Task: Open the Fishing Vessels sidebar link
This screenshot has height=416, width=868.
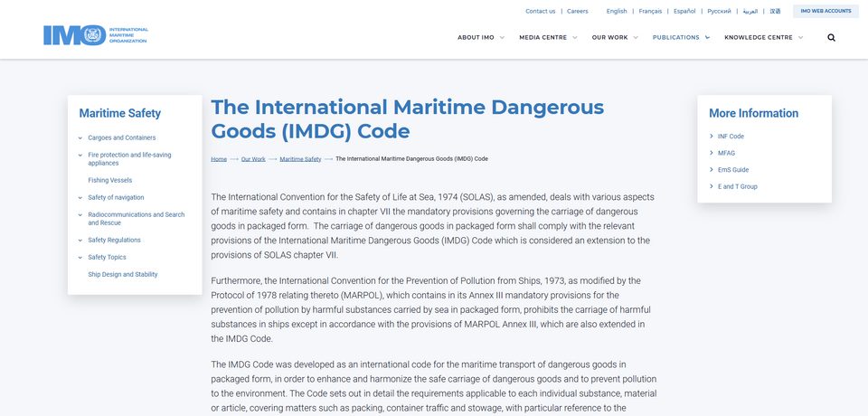Action: point(109,181)
